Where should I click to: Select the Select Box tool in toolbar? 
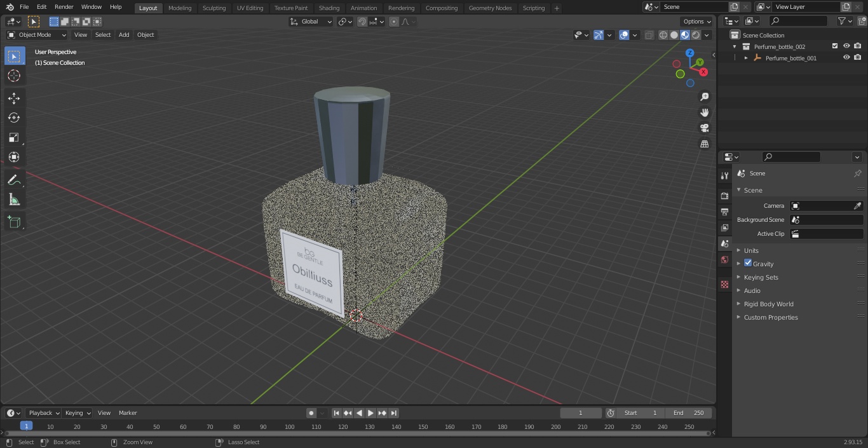point(14,56)
